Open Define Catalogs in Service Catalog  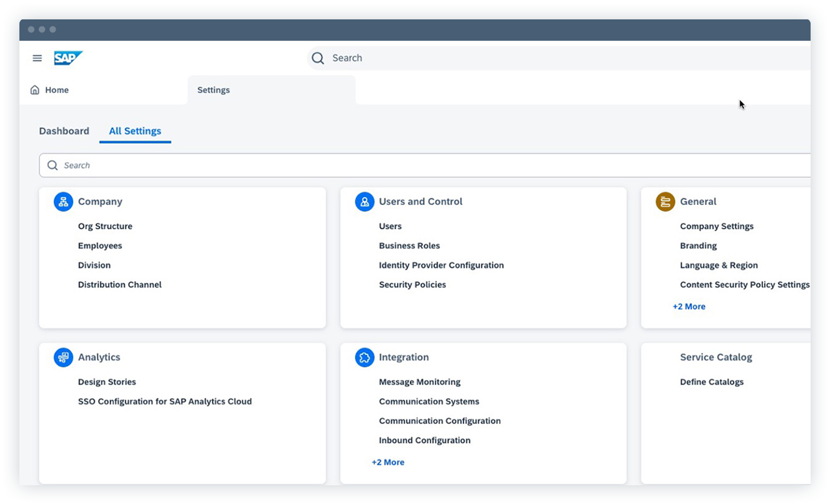[712, 381]
